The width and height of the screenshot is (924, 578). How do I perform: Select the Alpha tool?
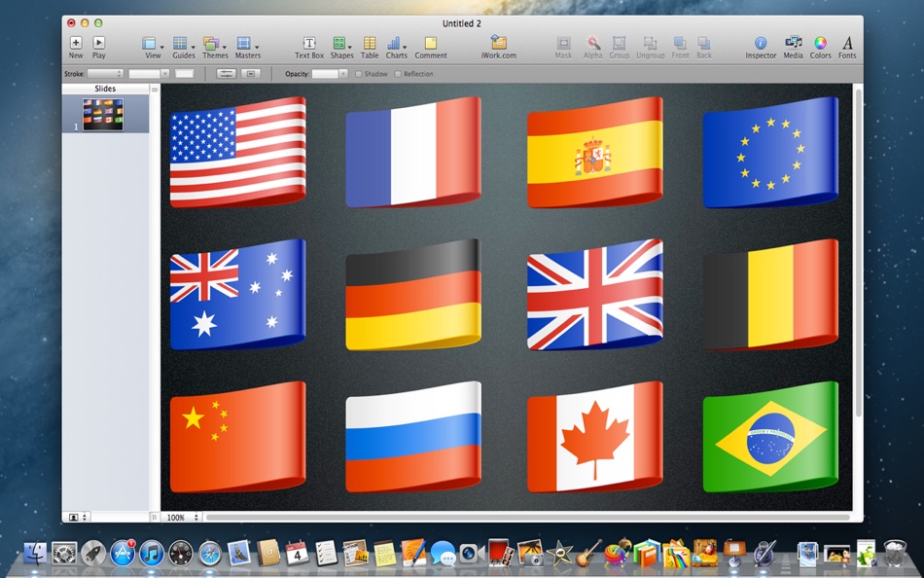[593, 47]
